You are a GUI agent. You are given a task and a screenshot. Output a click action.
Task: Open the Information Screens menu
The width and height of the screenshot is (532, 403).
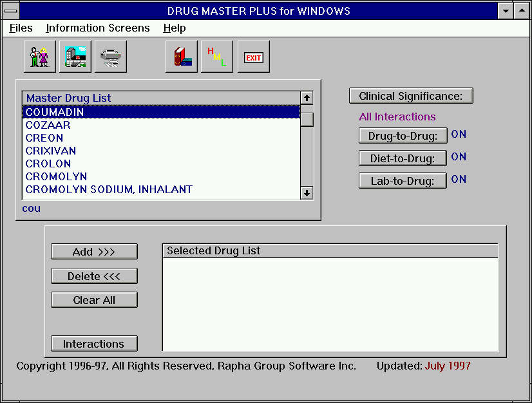click(x=98, y=28)
